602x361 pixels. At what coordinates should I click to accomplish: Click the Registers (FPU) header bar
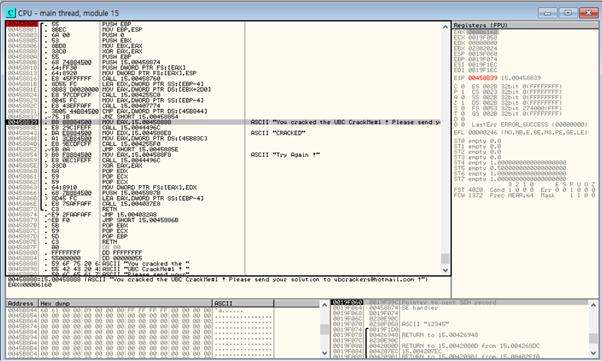point(524,25)
